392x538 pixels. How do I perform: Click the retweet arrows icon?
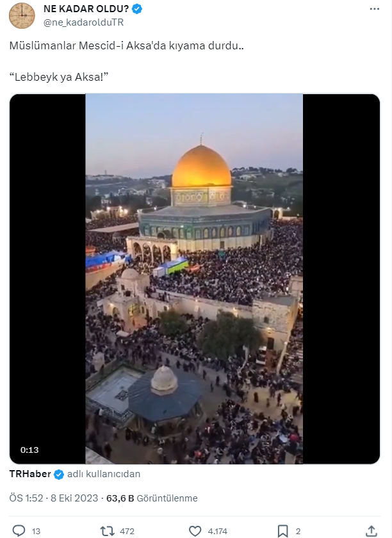point(107,531)
